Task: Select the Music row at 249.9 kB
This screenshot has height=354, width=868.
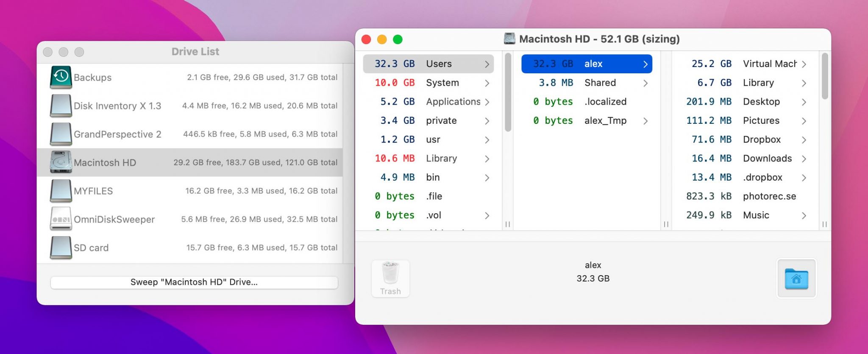Action: (x=745, y=215)
